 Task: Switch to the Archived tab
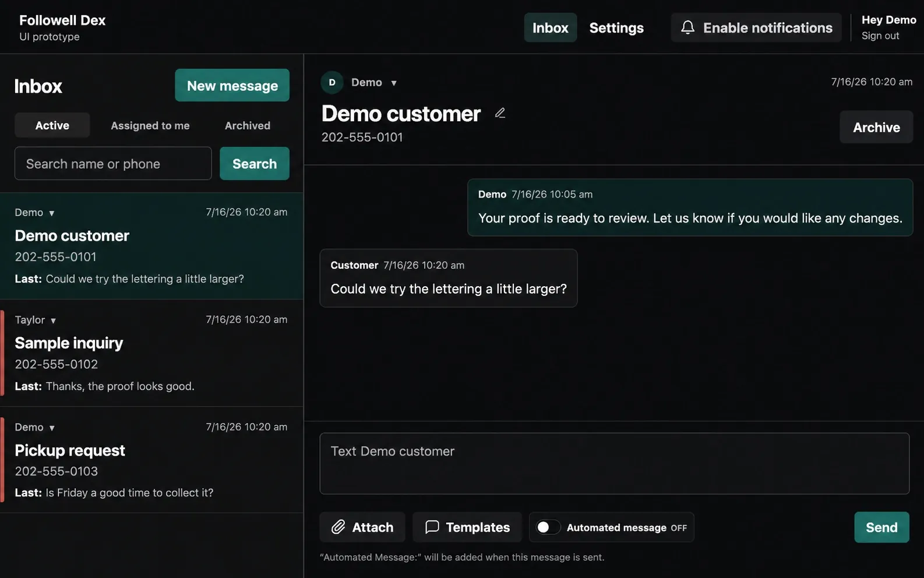tap(248, 125)
